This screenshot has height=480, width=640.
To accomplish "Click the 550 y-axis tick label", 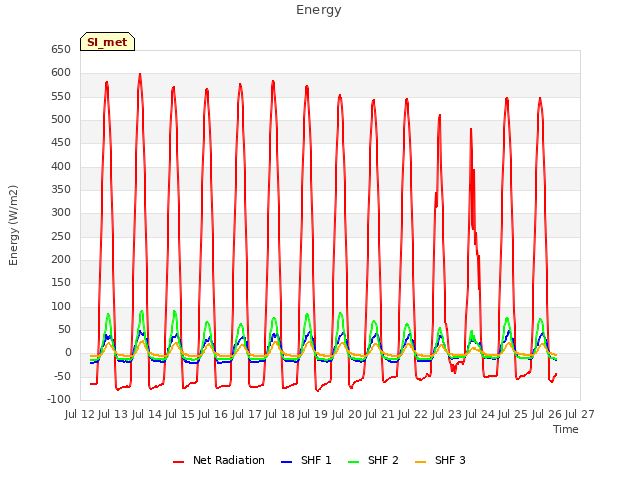I will [x=61, y=97].
